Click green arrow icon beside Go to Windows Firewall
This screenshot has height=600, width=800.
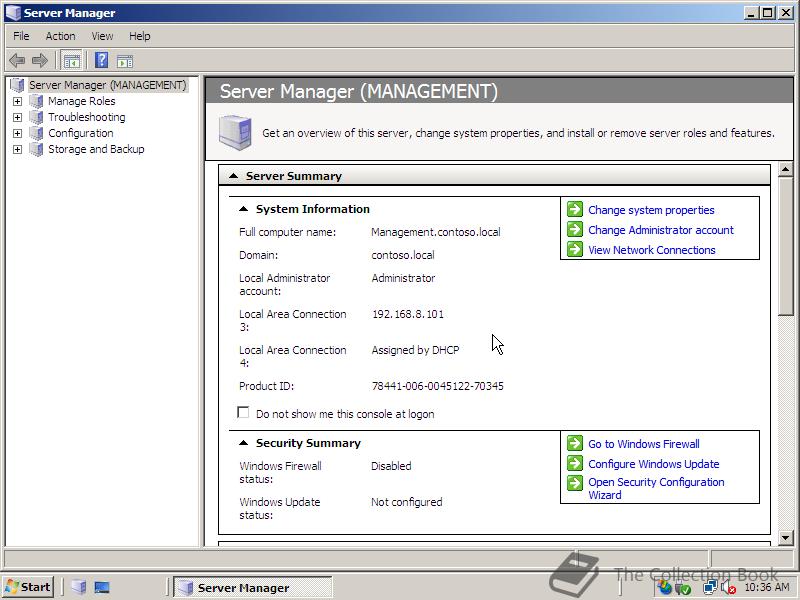coord(575,443)
